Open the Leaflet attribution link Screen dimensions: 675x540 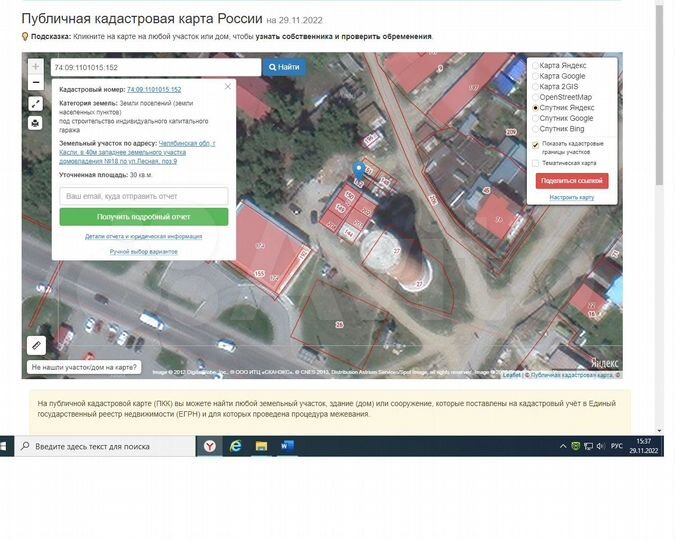pyautogui.click(x=511, y=375)
